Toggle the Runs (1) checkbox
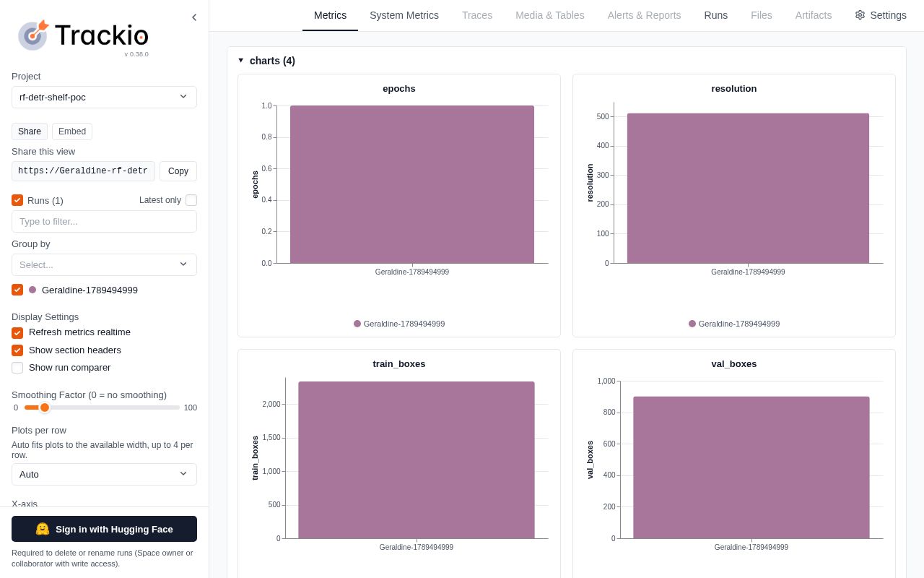924x578 pixels. (x=17, y=200)
